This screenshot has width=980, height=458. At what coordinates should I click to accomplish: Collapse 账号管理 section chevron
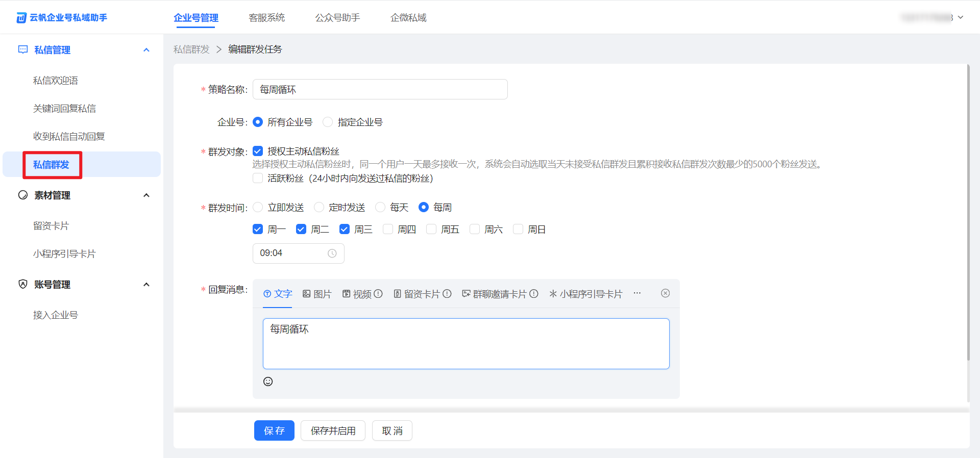pos(146,285)
